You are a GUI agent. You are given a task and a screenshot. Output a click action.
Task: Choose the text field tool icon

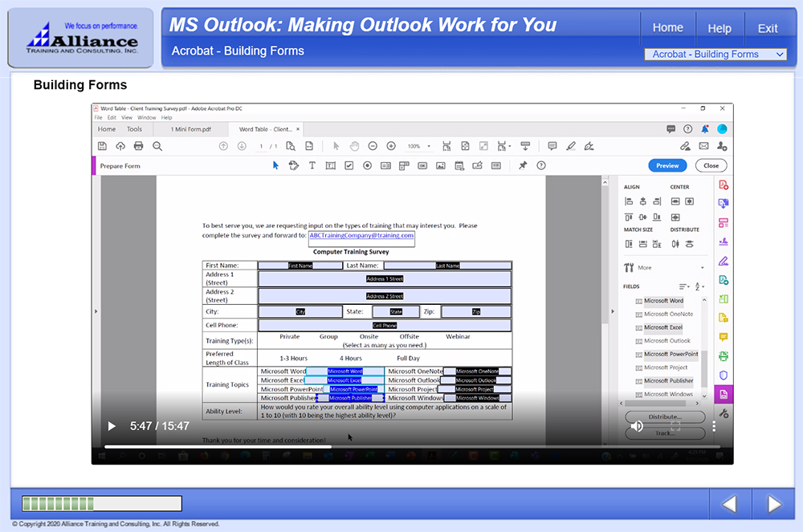pos(331,165)
